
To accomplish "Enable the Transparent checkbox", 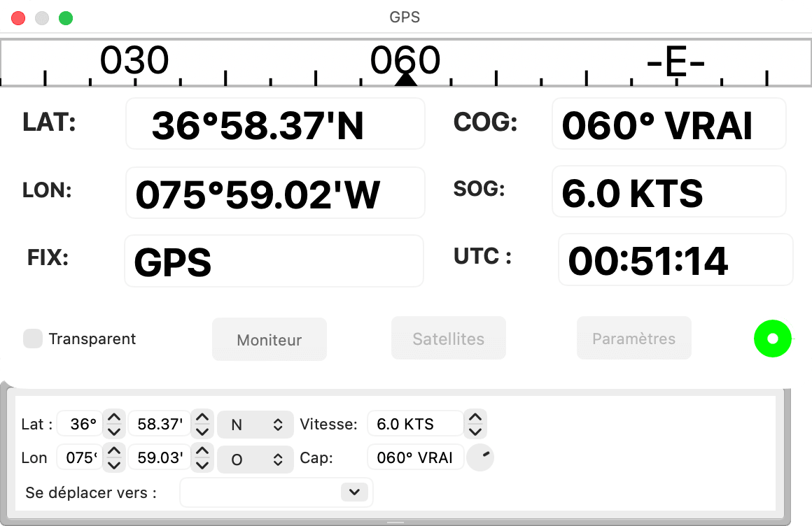I will click(x=33, y=339).
